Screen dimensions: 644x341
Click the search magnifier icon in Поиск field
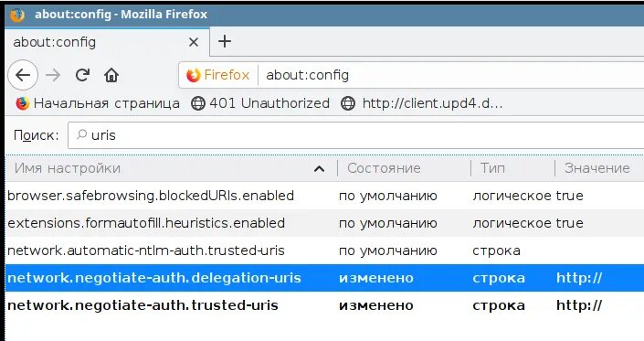tap(81, 134)
